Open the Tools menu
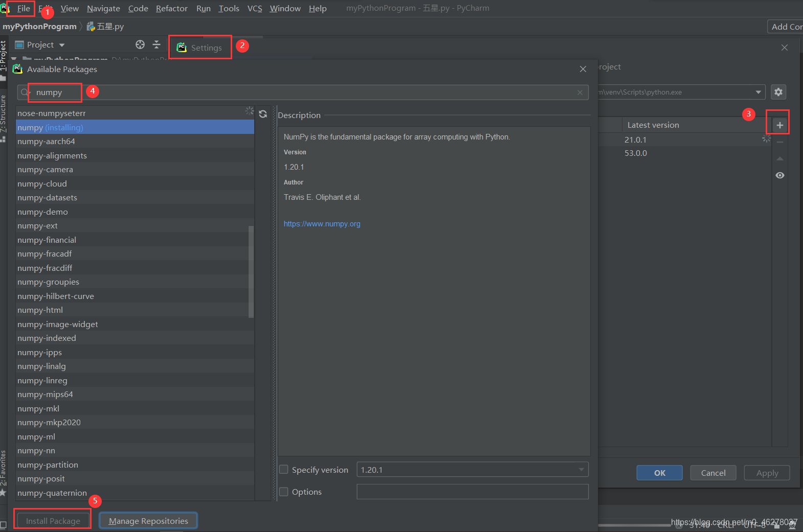 click(229, 9)
